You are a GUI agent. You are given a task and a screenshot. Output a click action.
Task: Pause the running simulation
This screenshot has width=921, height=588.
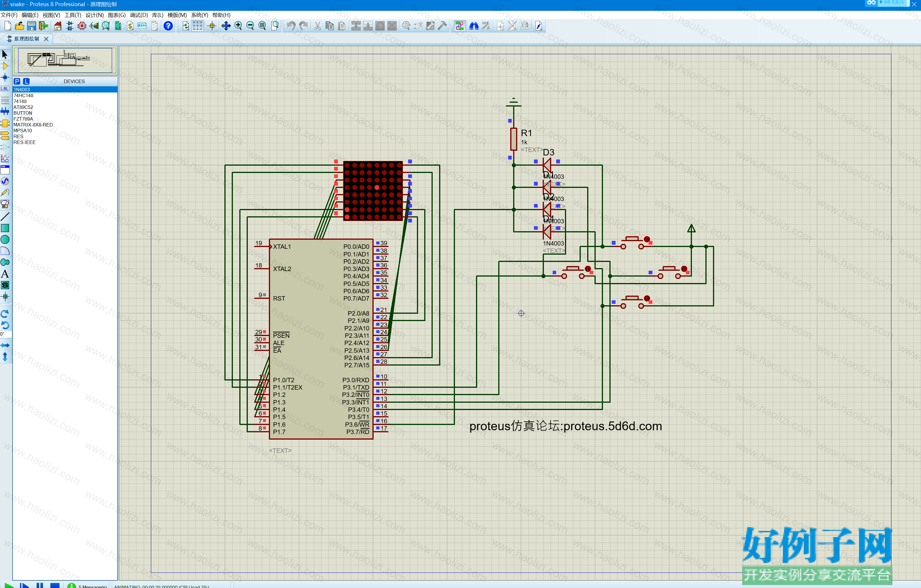tap(39, 585)
